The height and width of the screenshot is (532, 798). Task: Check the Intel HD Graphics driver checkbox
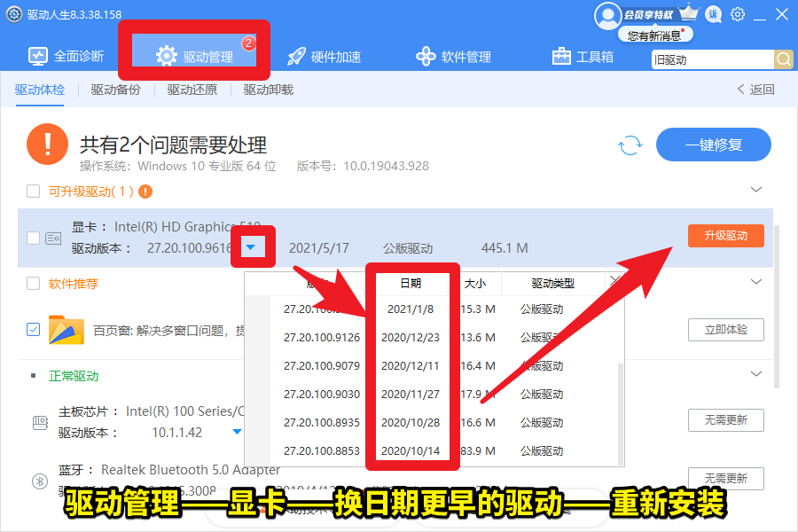[x=33, y=238]
